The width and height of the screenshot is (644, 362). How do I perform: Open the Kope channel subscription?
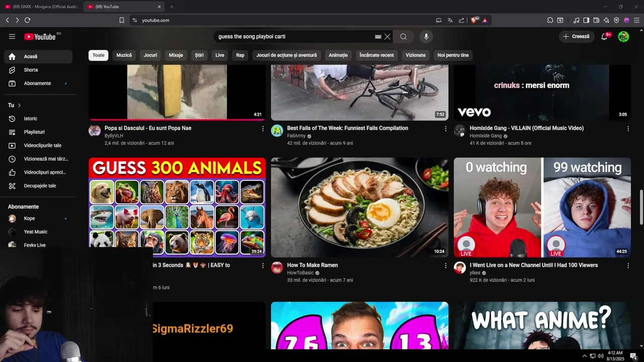pyautogui.click(x=38, y=219)
